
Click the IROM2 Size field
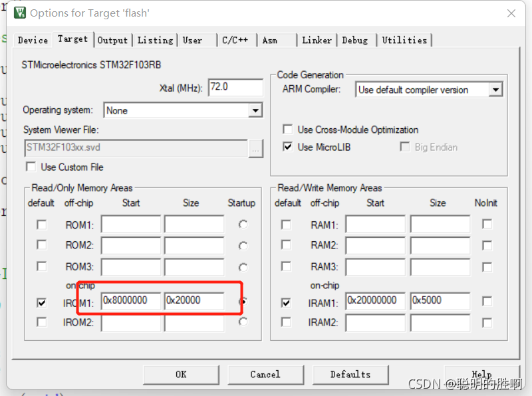[194, 323]
